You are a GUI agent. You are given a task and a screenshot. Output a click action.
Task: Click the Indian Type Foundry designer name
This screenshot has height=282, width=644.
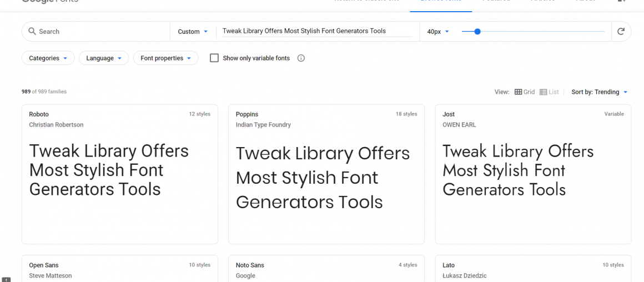coord(263,125)
